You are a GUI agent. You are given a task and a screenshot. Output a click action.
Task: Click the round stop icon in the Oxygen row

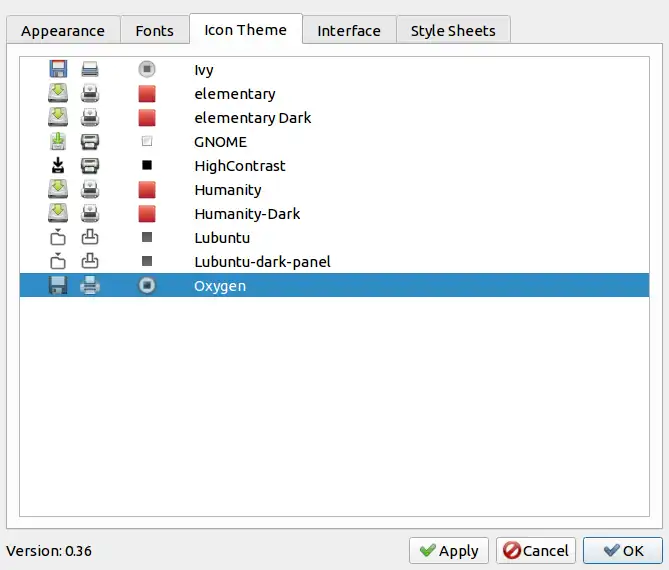click(147, 285)
